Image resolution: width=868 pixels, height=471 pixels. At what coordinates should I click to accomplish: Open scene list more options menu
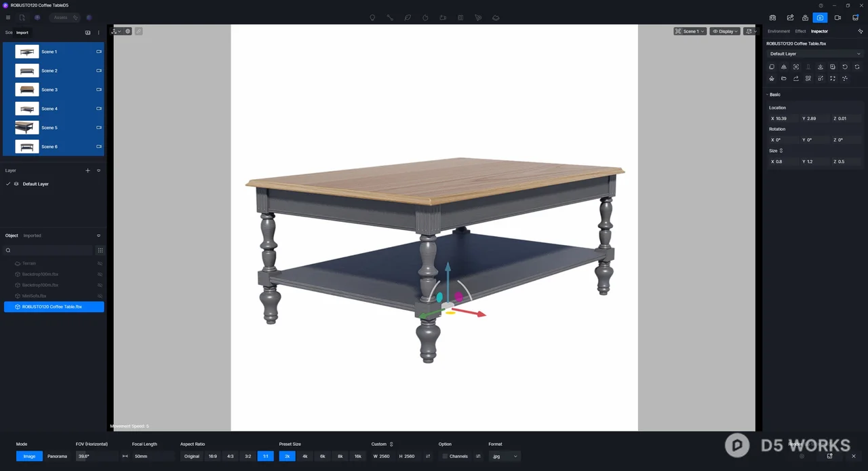click(x=99, y=33)
